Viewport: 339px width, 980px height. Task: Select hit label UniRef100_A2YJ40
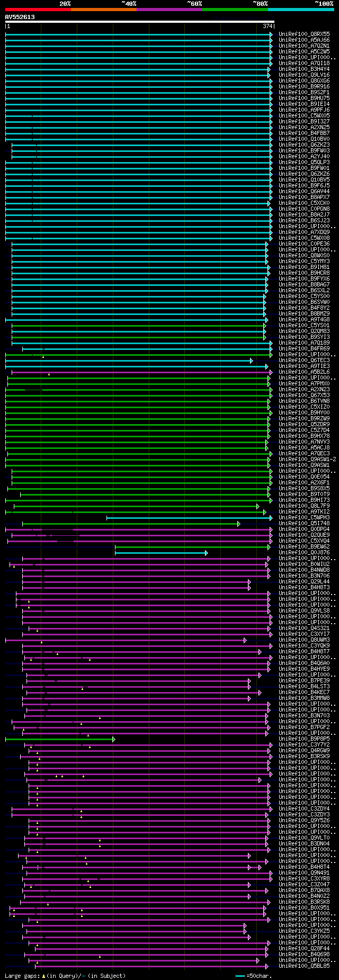[x=304, y=157]
